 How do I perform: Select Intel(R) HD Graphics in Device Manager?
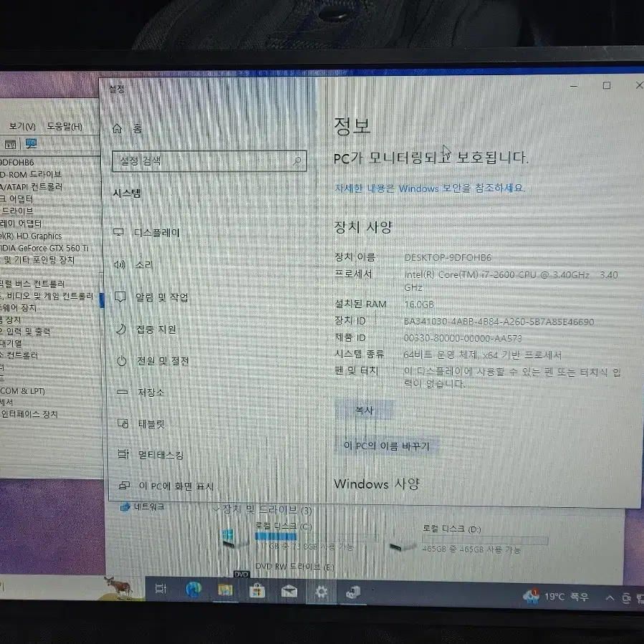click(x=32, y=236)
